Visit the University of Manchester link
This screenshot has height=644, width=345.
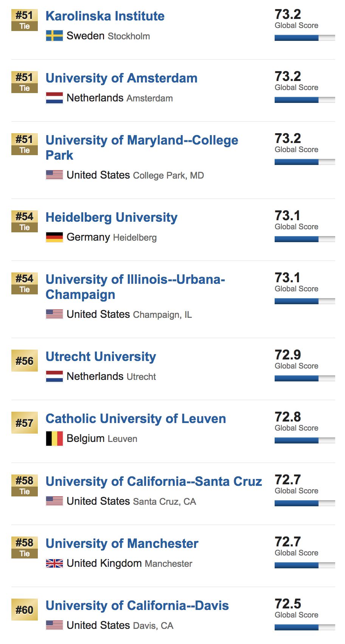[122, 544]
